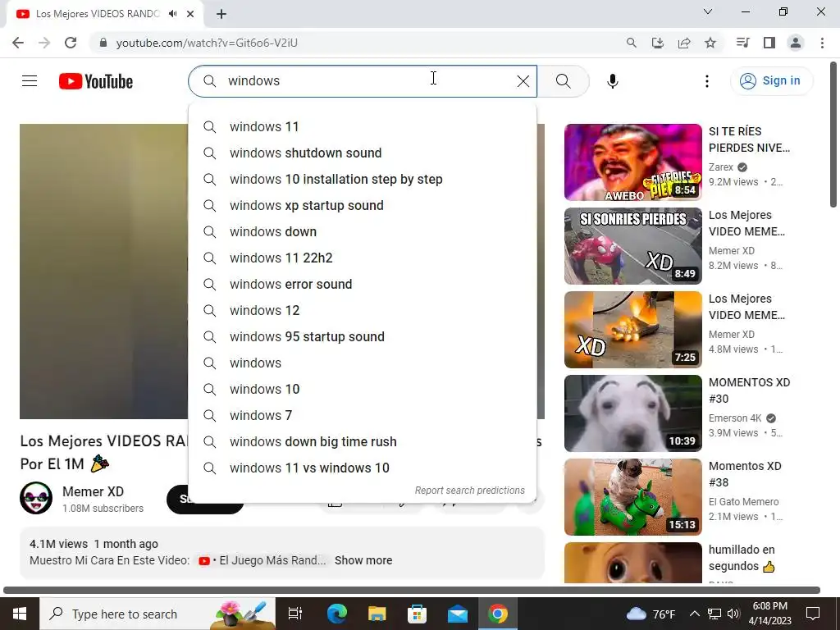840x630 pixels.
Task: Select suggestion "windows 12"
Action: [x=362, y=311]
